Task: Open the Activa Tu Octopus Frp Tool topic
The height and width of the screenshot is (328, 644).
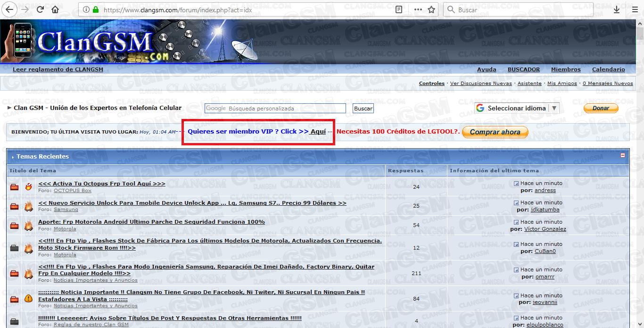Action: 102,184
